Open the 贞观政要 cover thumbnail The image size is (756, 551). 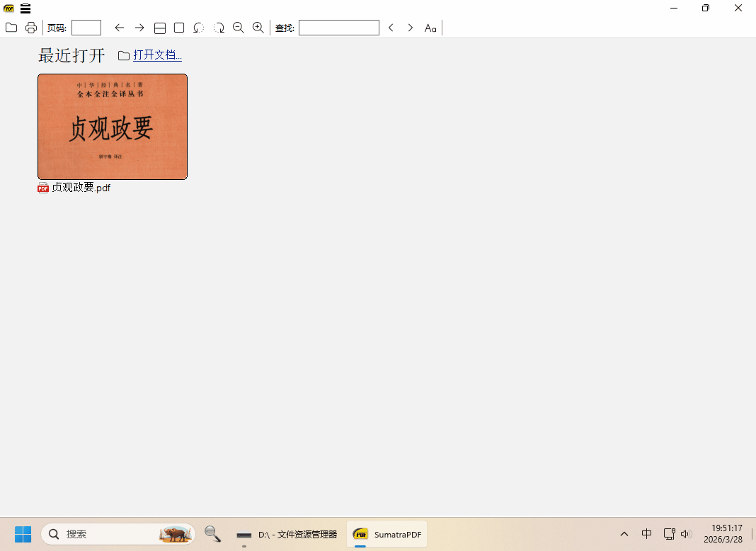point(113,127)
